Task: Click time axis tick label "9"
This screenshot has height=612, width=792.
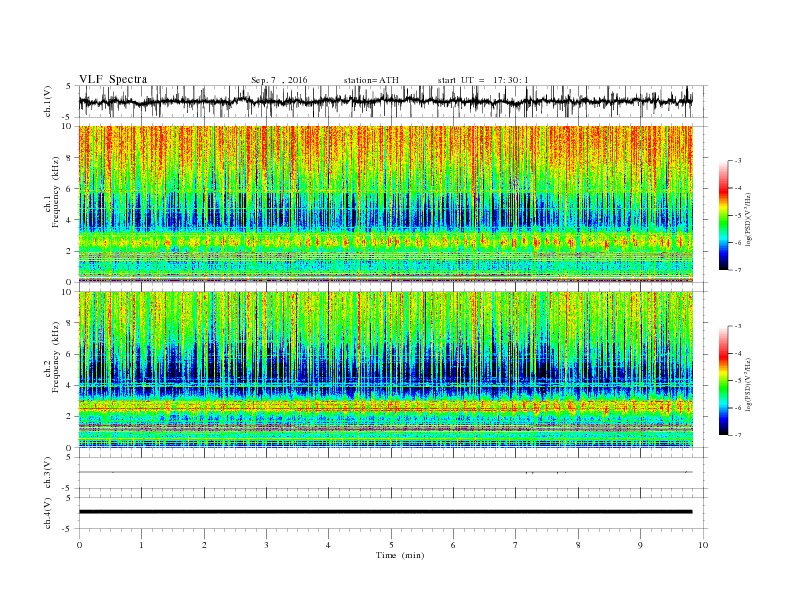Action: click(640, 545)
